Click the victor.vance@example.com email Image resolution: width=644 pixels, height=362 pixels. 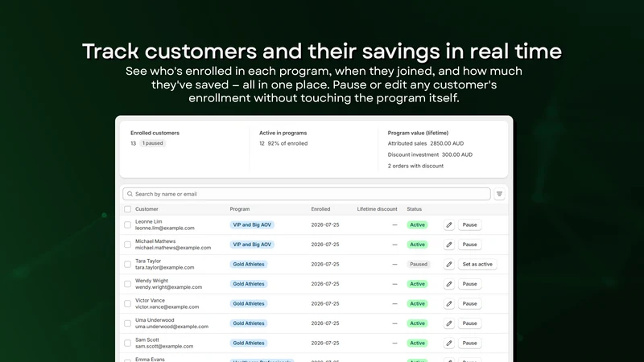tap(167, 307)
